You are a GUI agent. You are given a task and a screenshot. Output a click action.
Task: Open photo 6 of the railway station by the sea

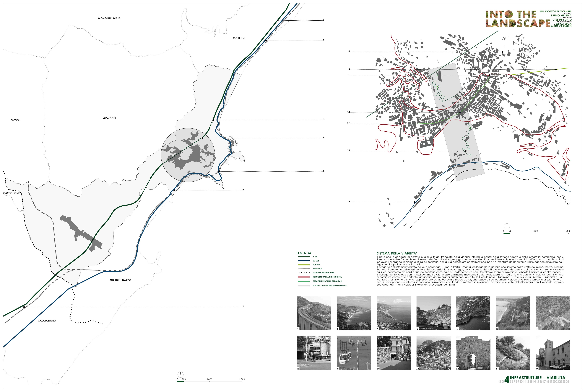click(513, 313)
